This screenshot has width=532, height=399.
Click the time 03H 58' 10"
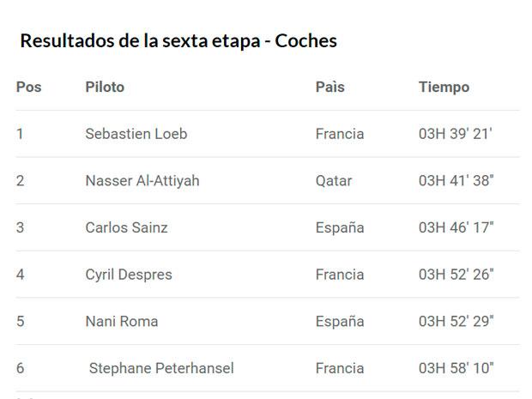456,368
